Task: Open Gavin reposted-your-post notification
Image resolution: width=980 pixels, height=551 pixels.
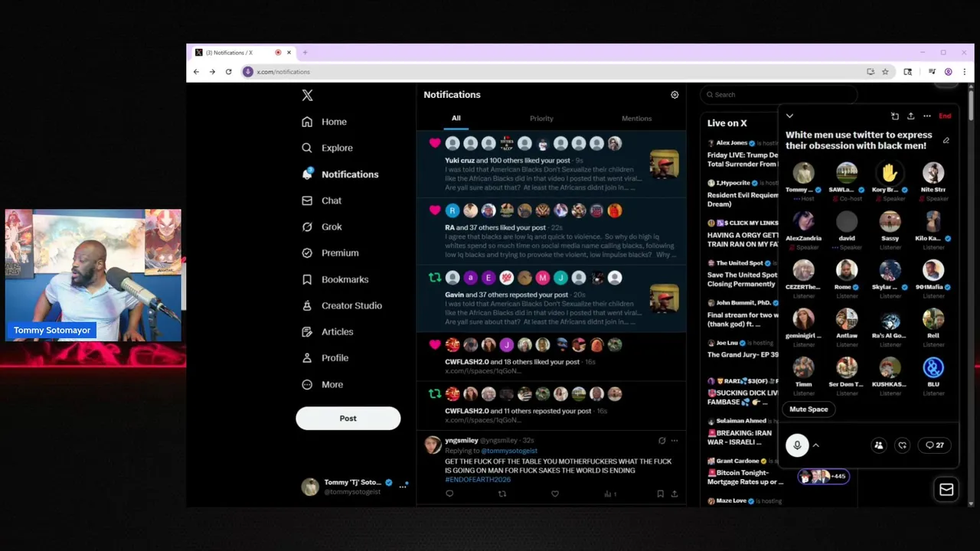Action: point(551,298)
